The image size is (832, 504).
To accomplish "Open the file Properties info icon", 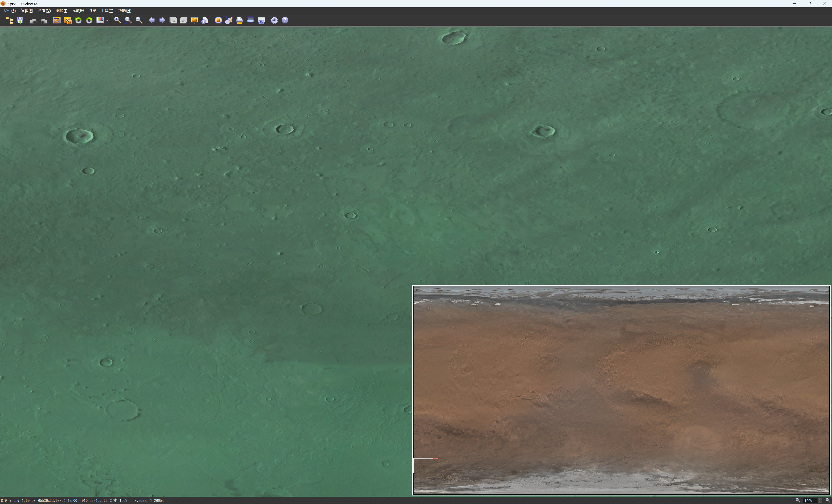I will click(205, 21).
